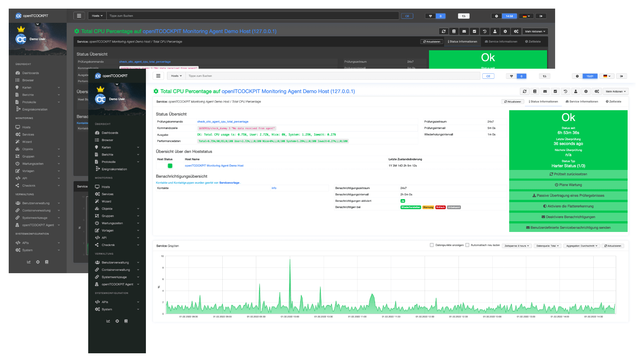Viewport: 644px width, 362px height.
Task: Click the green host status square
Action: (x=170, y=166)
